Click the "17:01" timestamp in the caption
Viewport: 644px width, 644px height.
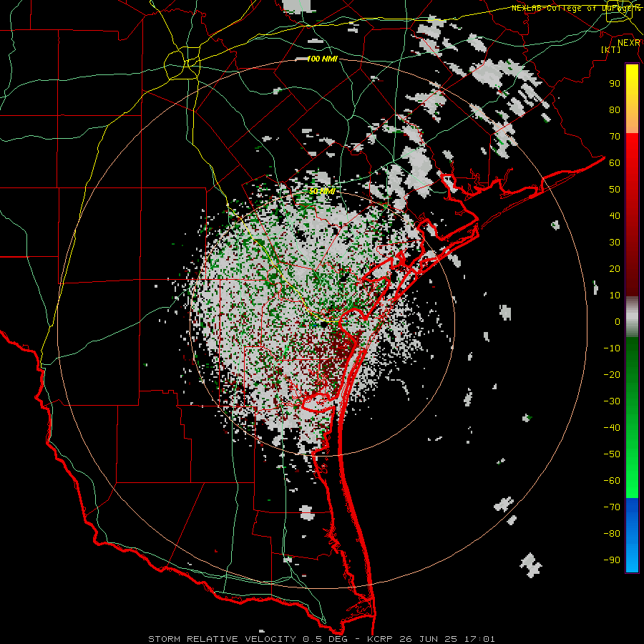click(479, 639)
